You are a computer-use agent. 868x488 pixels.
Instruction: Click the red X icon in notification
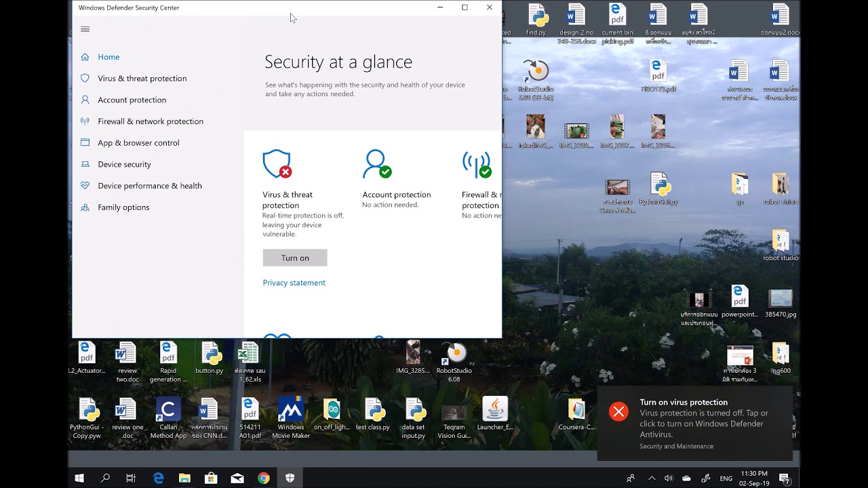618,411
